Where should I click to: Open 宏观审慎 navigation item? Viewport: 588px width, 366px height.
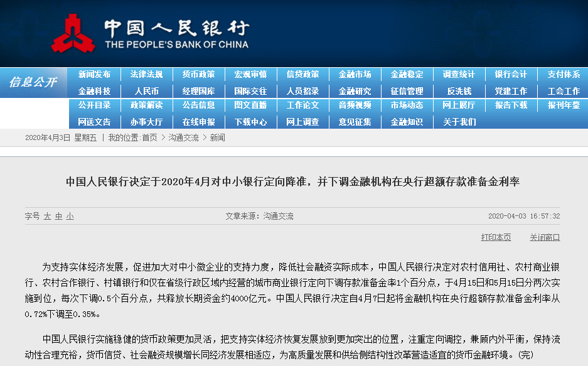(250, 74)
